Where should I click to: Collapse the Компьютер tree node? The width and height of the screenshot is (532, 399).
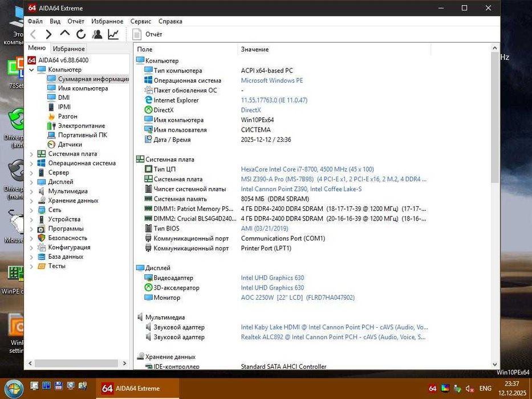(x=31, y=70)
